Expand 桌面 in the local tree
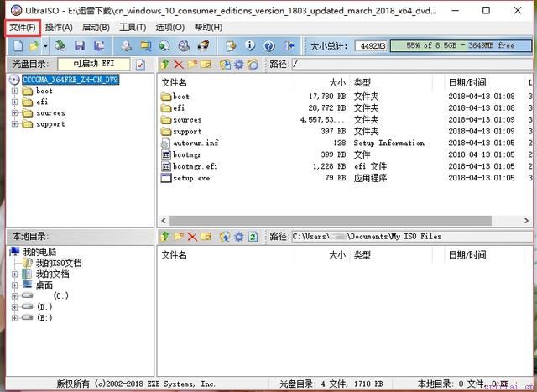Screen dimensions: 537x392 [x=15, y=285]
